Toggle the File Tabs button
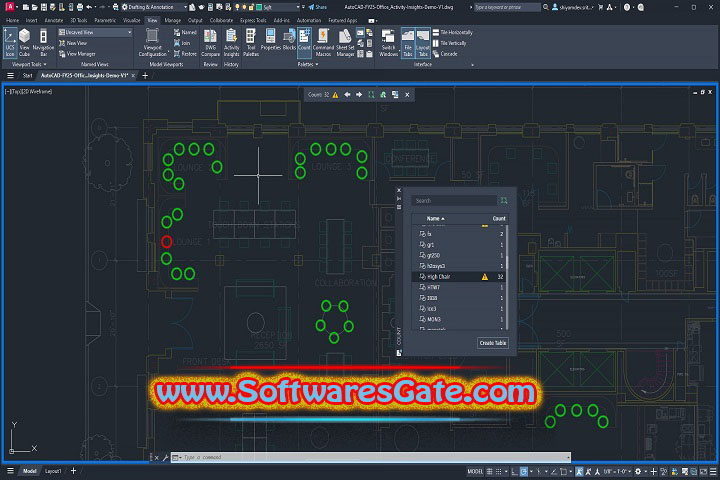 (408, 42)
